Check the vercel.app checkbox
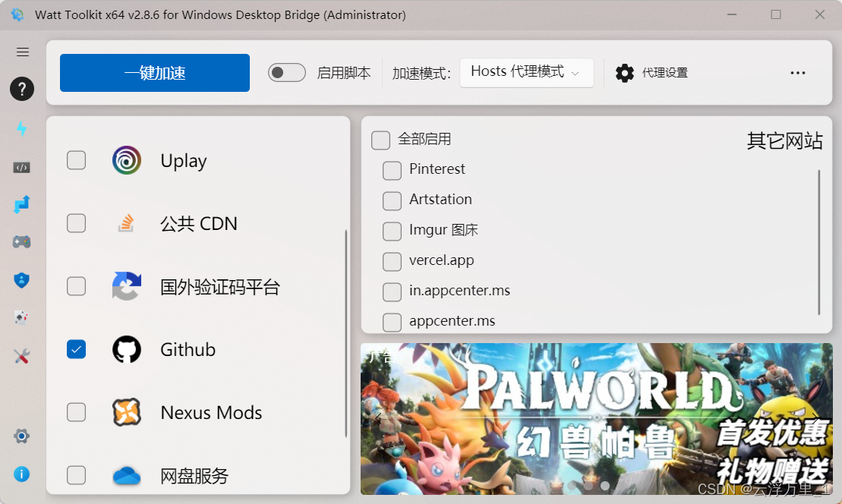The width and height of the screenshot is (842, 504). (392, 262)
